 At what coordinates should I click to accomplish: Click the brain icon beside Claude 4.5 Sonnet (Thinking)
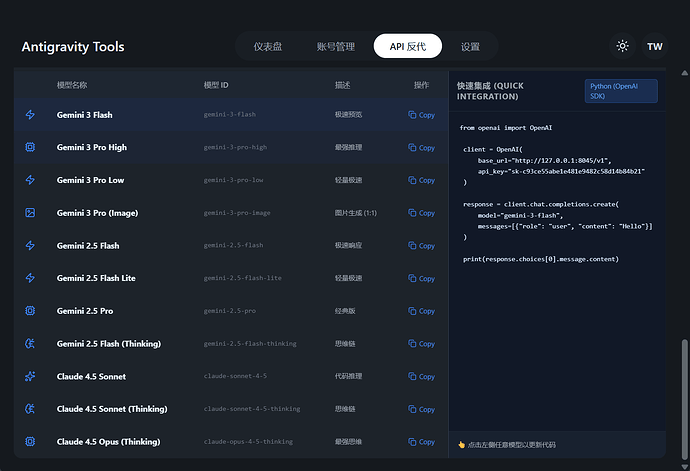30,409
